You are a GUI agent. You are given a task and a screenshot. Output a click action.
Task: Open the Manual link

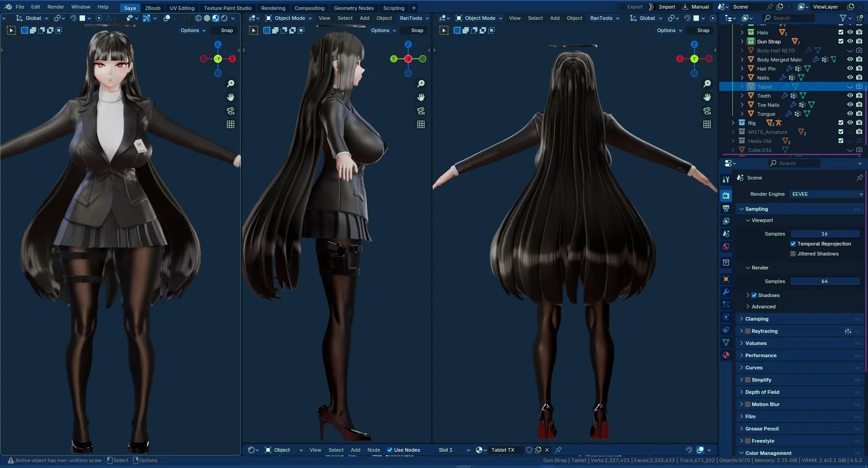[x=696, y=7]
